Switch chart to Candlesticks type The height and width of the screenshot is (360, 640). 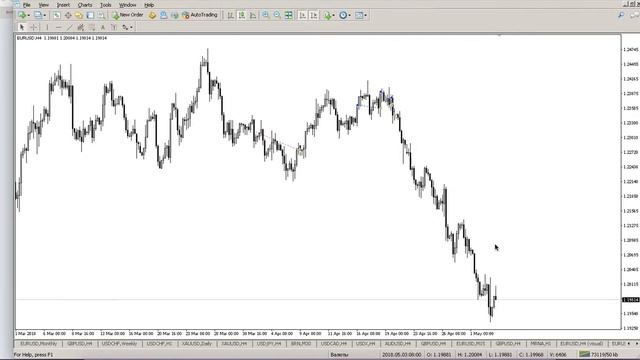[242, 15]
